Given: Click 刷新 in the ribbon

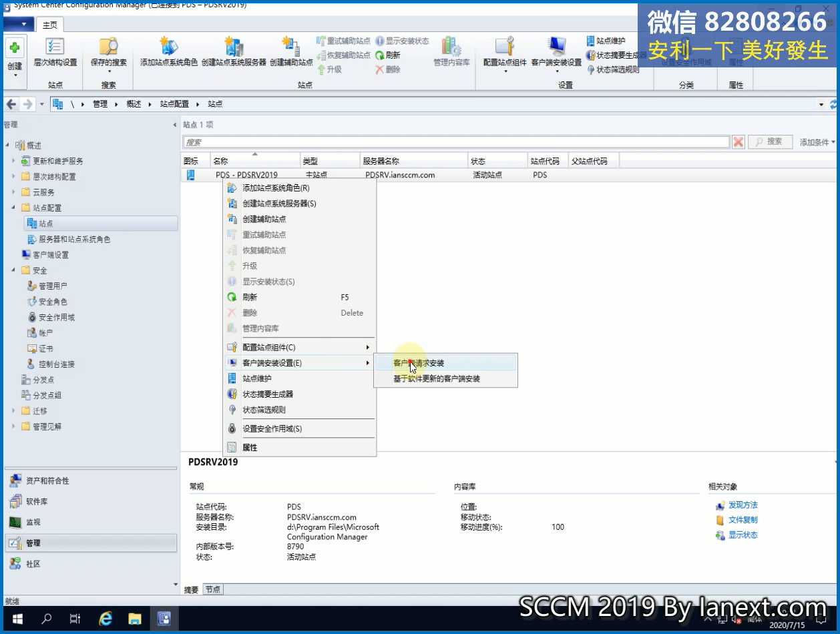Looking at the screenshot, I should (388, 55).
